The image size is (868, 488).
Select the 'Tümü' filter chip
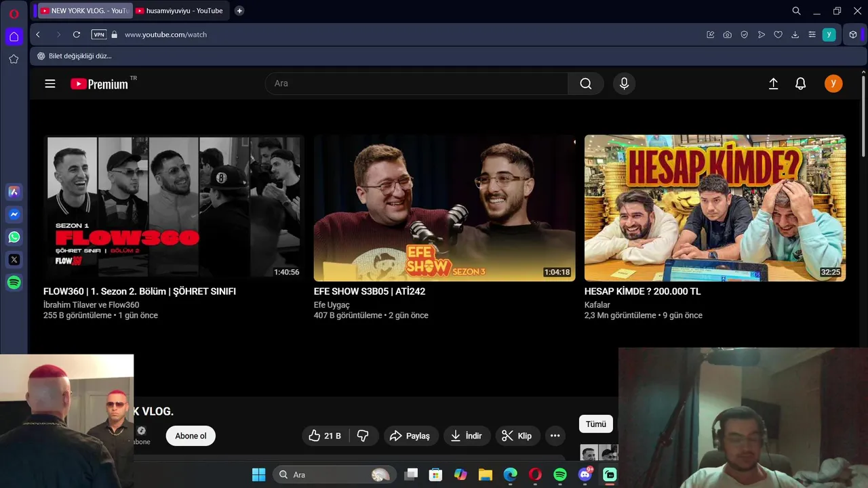[x=595, y=424]
